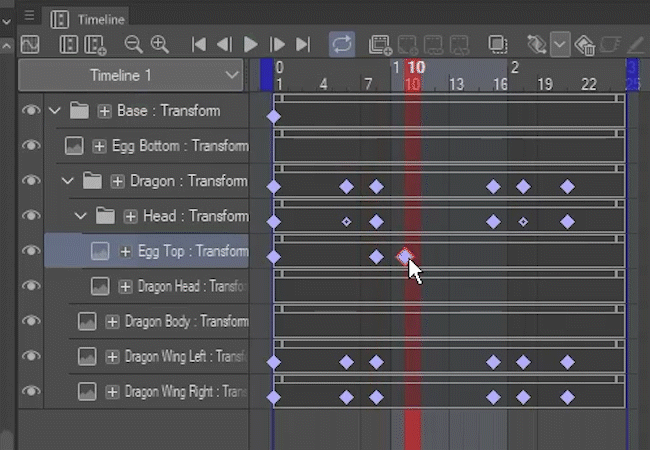Collapse the Dragon folder
650x450 pixels.
click(x=67, y=181)
